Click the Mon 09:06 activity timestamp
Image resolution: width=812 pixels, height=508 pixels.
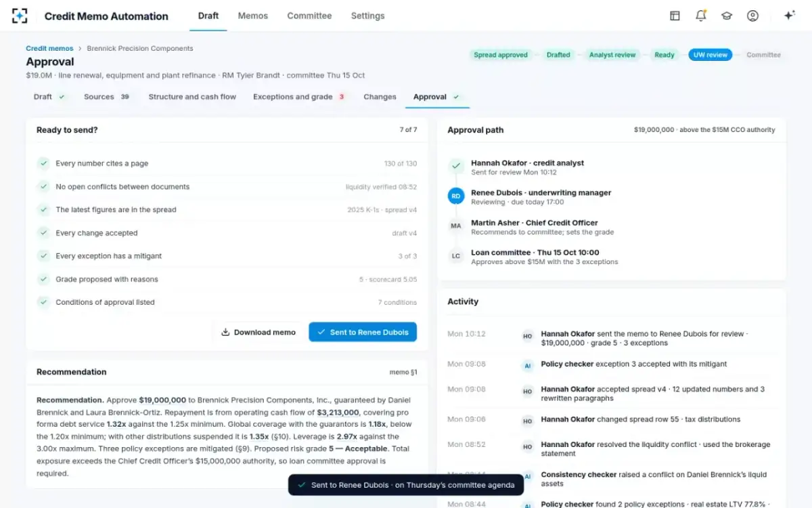[x=467, y=419]
